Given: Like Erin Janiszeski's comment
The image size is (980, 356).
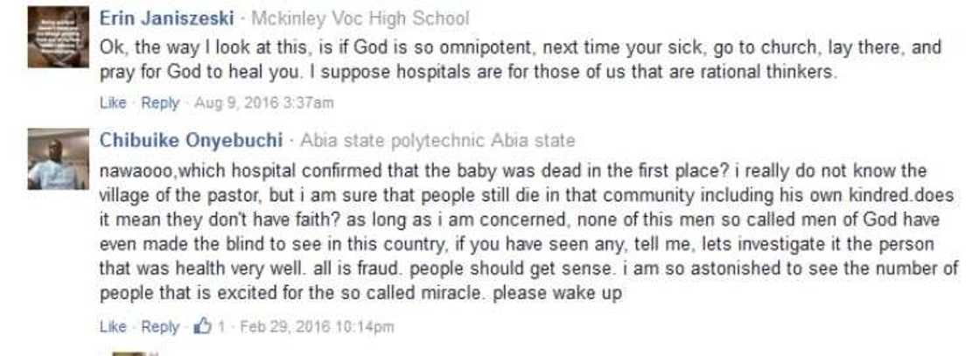Looking at the screenshot, I should tap(113, 102).
